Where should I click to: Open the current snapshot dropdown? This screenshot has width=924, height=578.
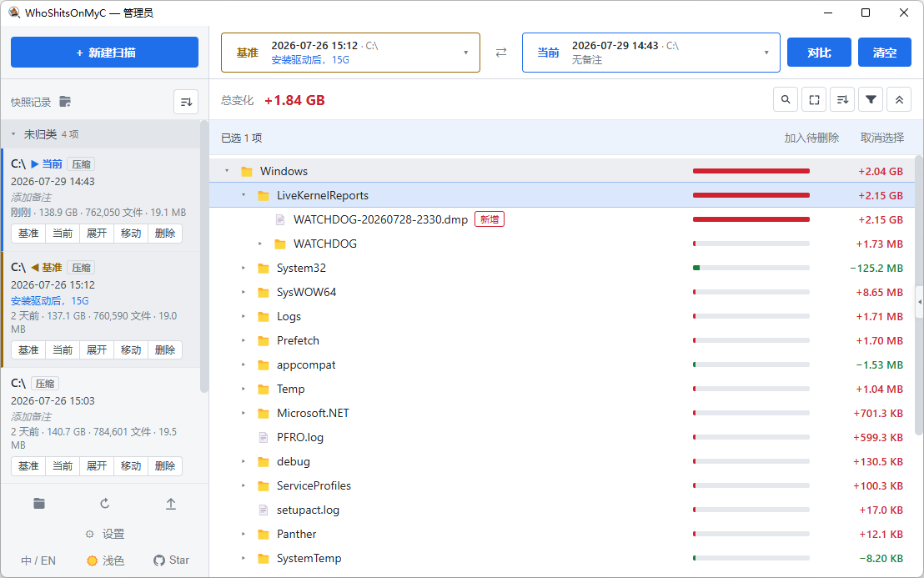(x=650, y=53)
